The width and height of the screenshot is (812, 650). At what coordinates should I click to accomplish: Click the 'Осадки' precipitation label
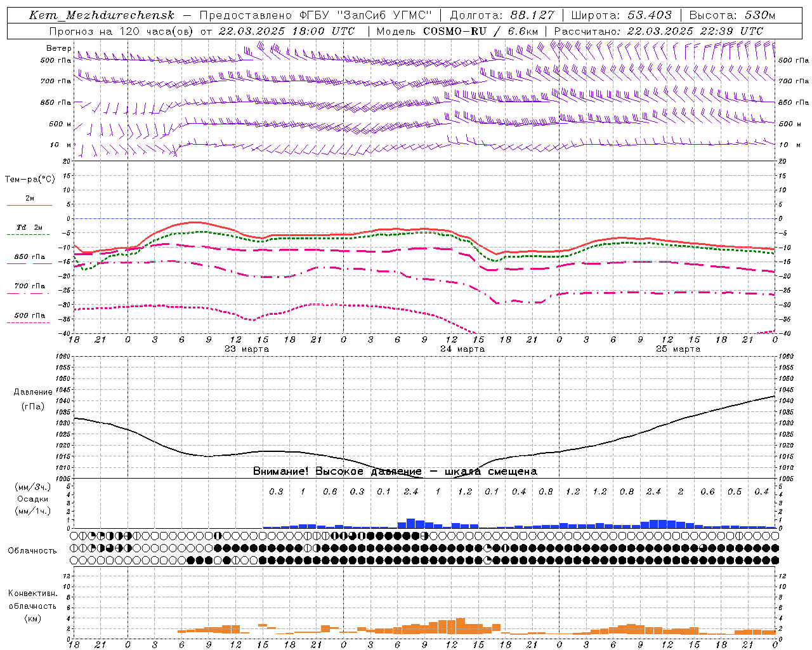click(33, 499)
